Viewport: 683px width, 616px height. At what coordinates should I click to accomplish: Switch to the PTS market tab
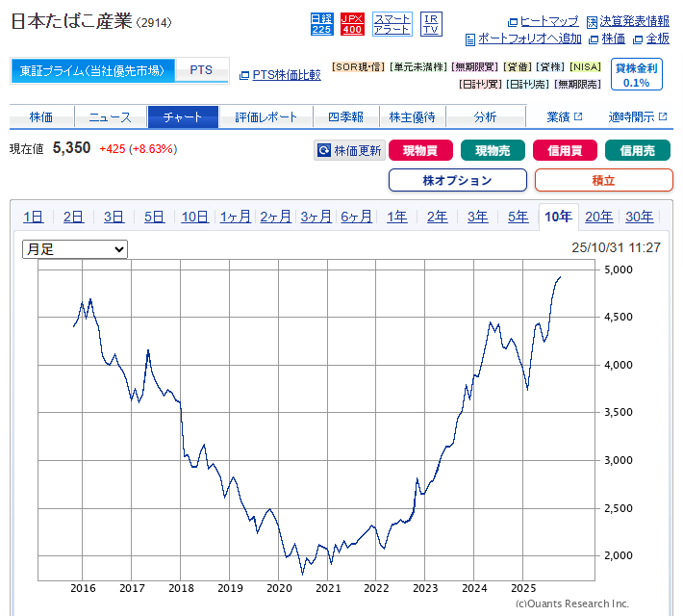click(201, 70)
